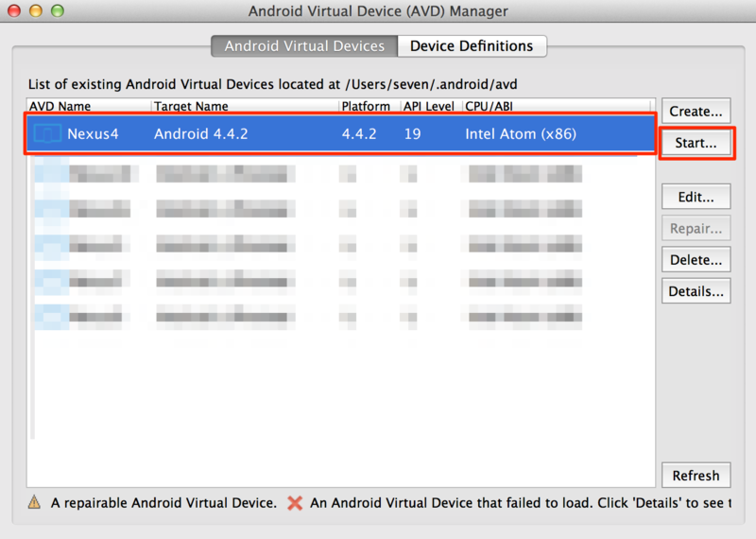Viewport: 756px width, 539px height.
Task: Click the API Level column header
Action: [x=431, y=106]
